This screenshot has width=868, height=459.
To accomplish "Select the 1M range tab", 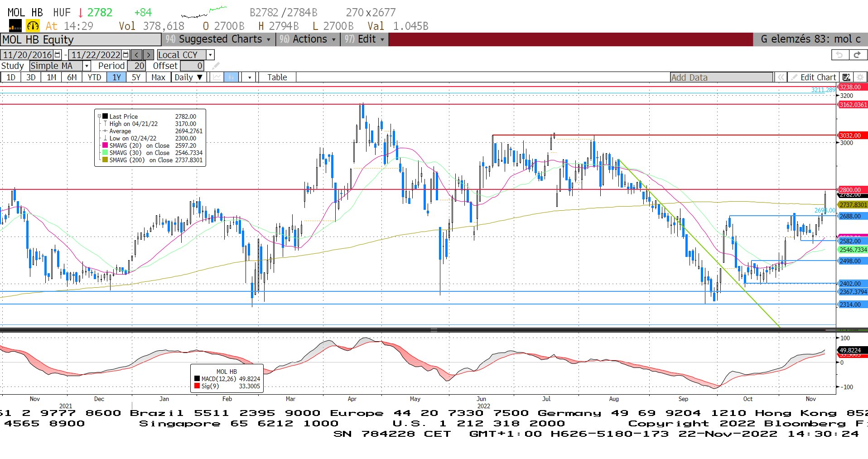I will tap(52, 77).
